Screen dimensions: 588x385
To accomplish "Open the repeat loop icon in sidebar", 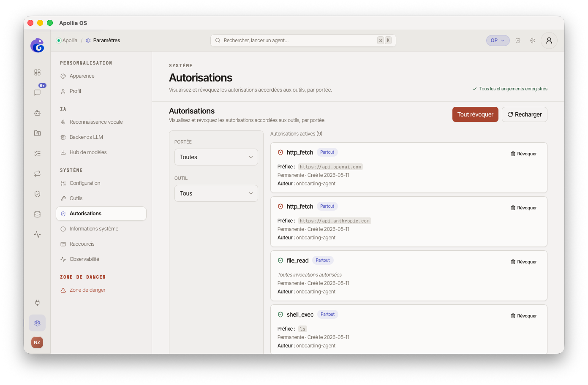I will [x=37, y=174].
